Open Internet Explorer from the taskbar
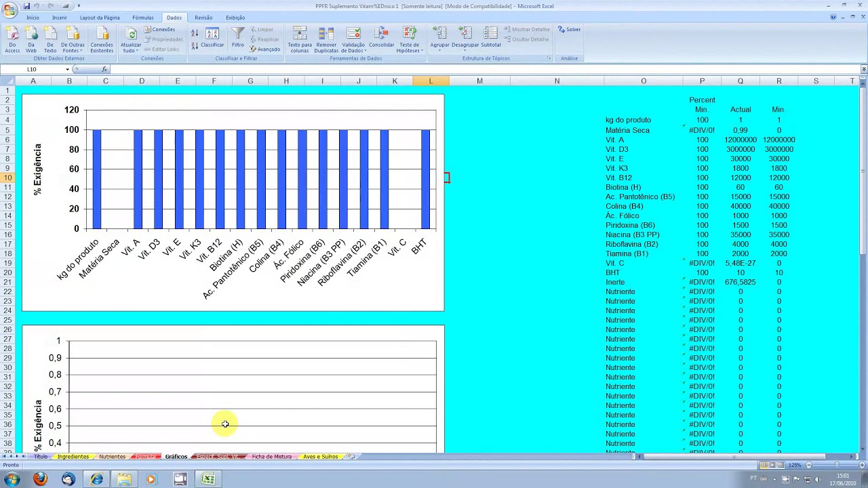Viewport: 868px width, 488px height. pyautogui.click(x=96, y=479)
